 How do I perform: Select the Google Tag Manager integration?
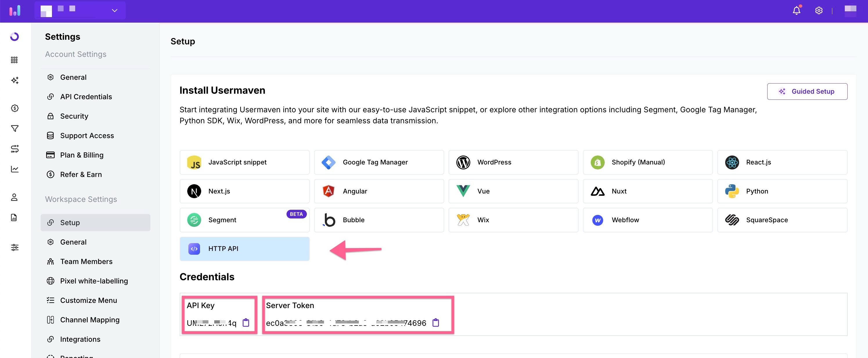point(378,162)
